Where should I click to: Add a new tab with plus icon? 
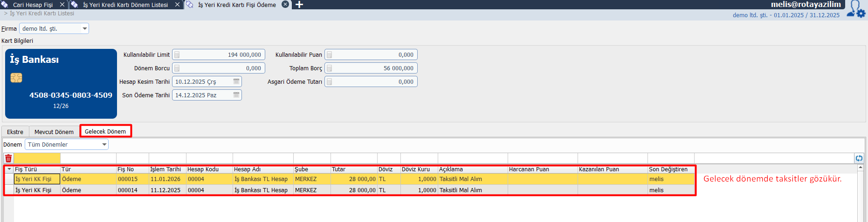pos(299,5)
